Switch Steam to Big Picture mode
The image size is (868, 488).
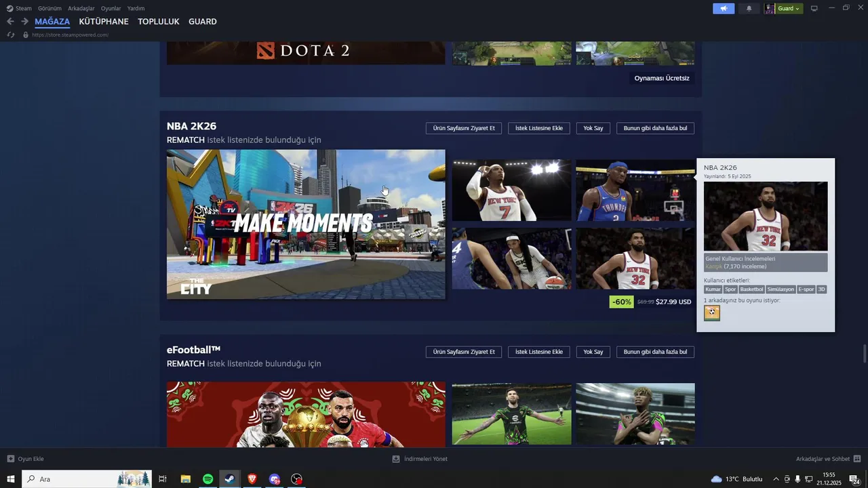click(814, 8)
